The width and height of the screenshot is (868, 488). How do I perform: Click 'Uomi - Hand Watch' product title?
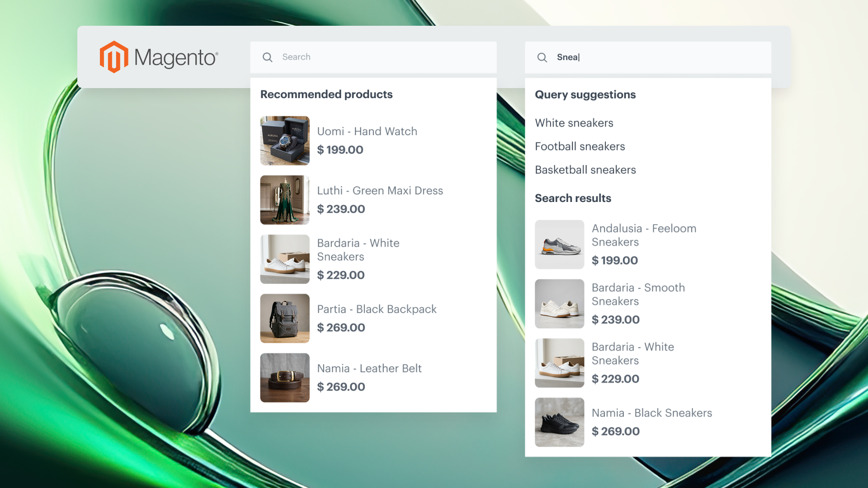(367, 131)
